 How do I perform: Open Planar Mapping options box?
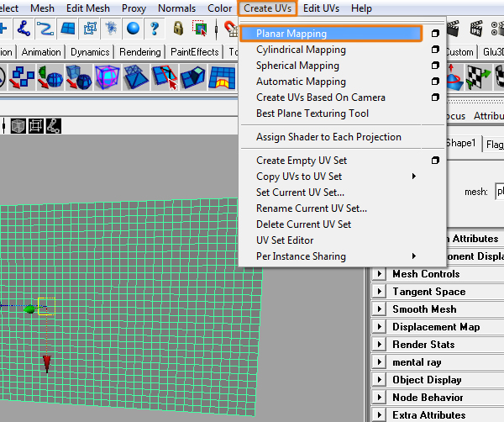point(435,34)
